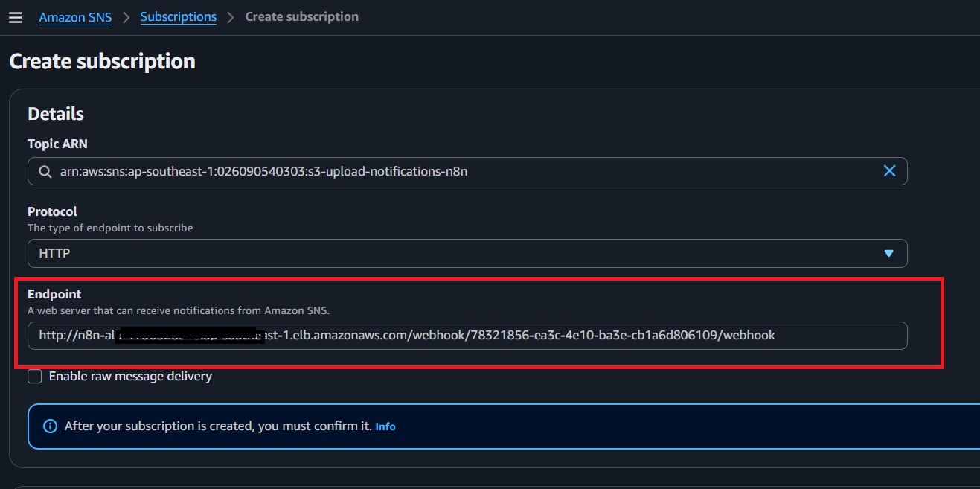
Task: Open the hamburger navigation menu
Action: pyautogui.click(x=15, y=17)
